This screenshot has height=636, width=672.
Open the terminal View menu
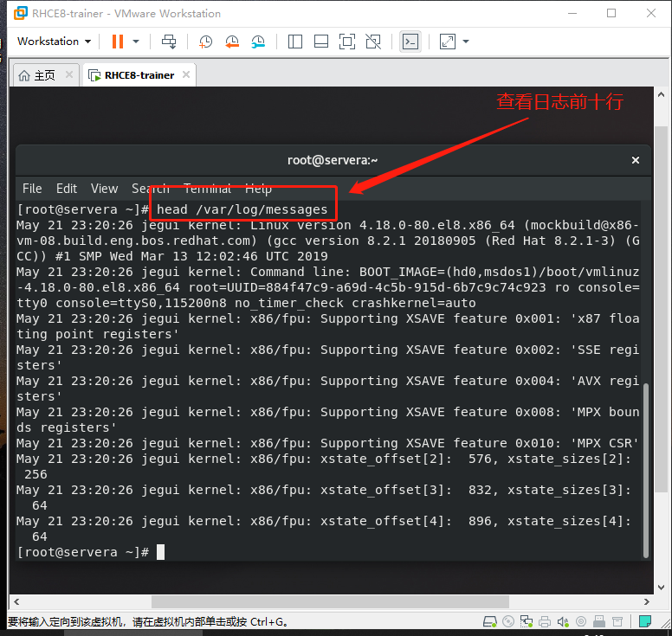104,189
